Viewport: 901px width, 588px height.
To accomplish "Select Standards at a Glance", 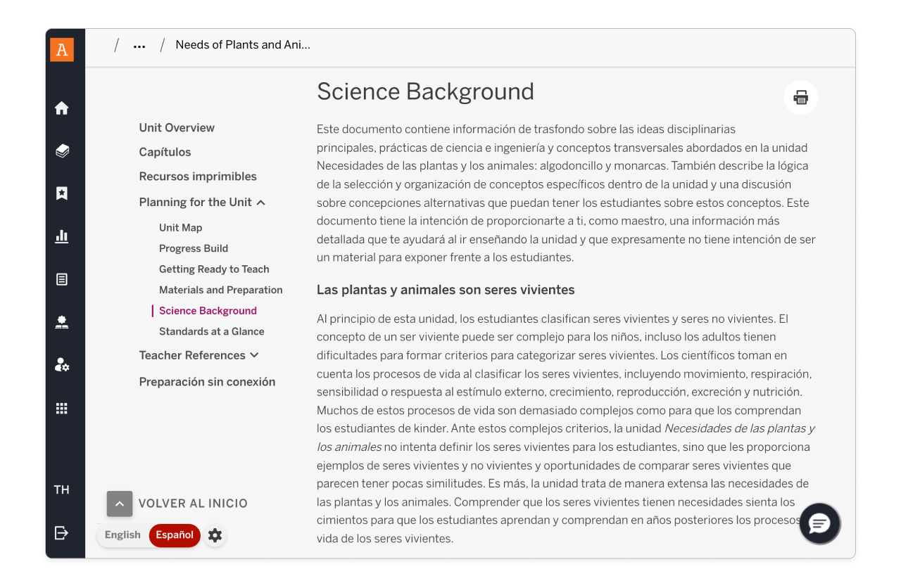I will coord(211,332).
